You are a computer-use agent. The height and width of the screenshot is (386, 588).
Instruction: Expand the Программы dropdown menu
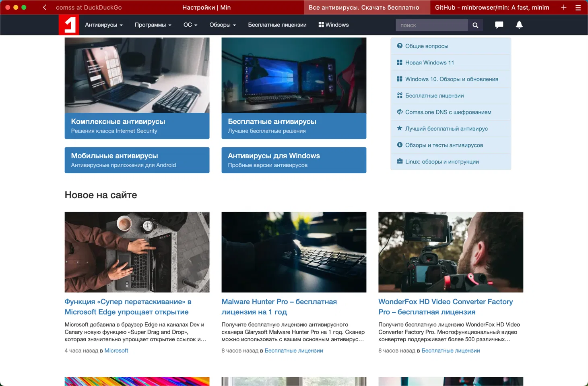[x=153, y=25]
